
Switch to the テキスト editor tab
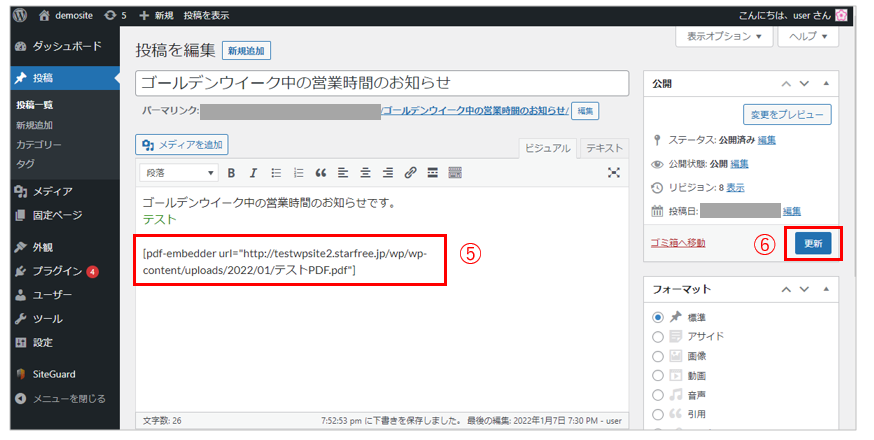603,147
